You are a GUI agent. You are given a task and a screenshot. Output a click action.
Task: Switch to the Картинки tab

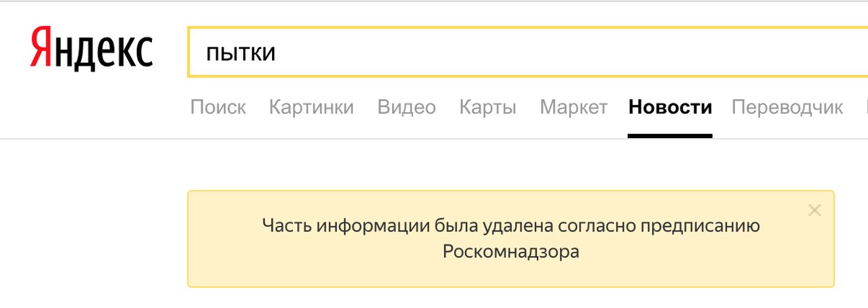(311, 108)
